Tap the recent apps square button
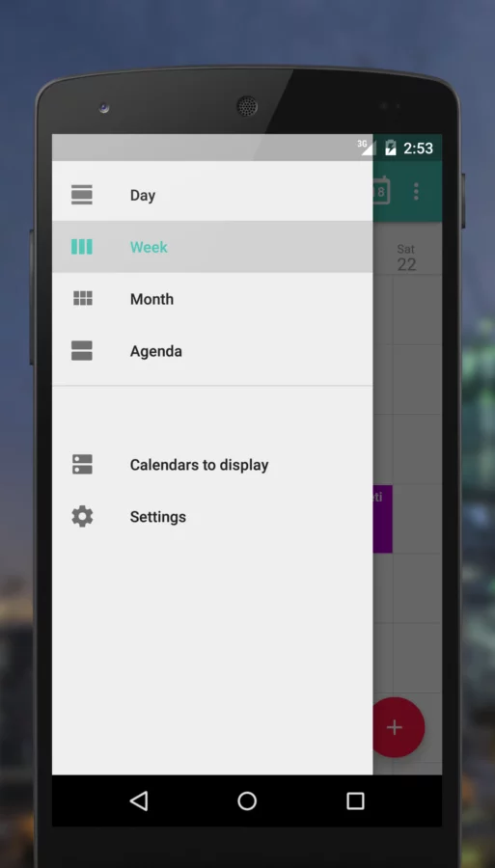This screenshot has height=868, width=495. pyautogui.click(x=355, y=800)
